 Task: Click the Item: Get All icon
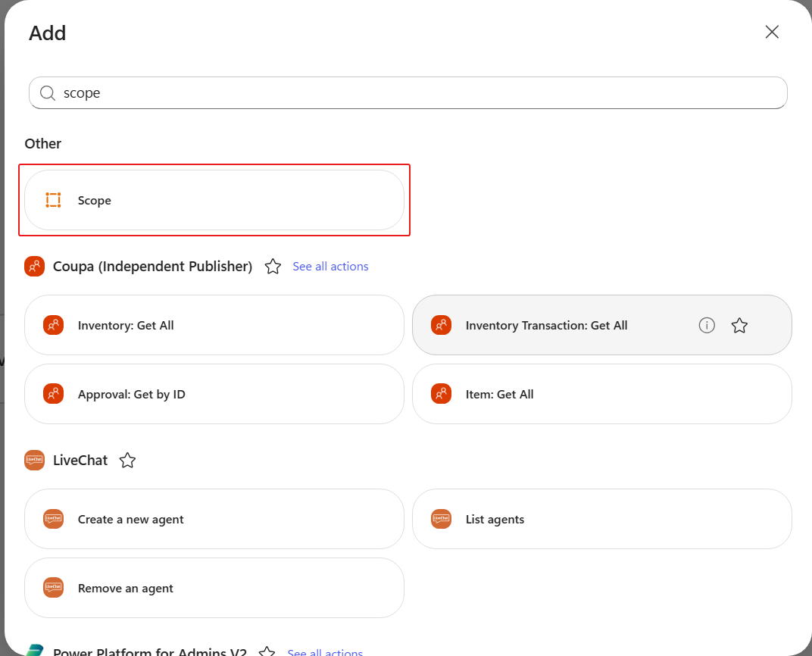click(441, 394)
